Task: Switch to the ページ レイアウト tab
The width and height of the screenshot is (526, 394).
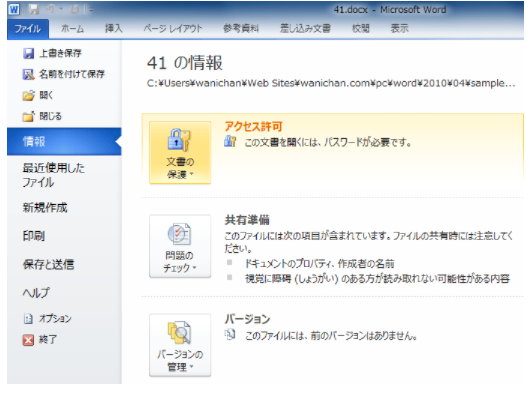Action: tap(173, 29)
